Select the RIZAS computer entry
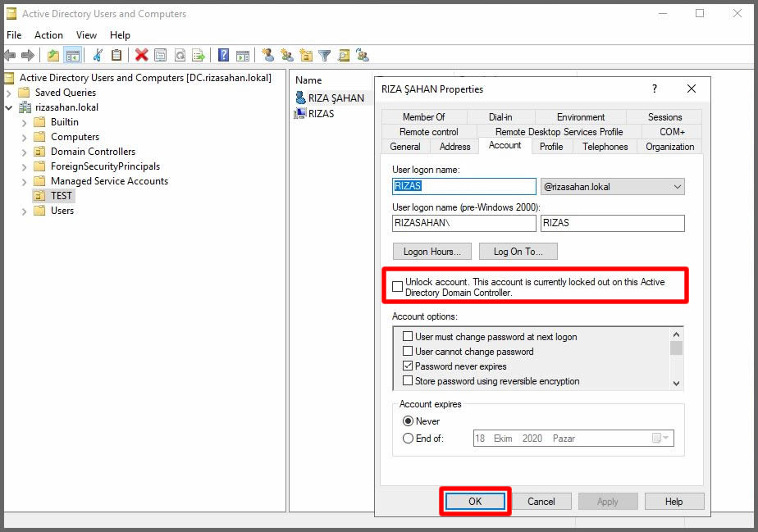The height and width of the screenshot is (532, 758). (314, 114)
